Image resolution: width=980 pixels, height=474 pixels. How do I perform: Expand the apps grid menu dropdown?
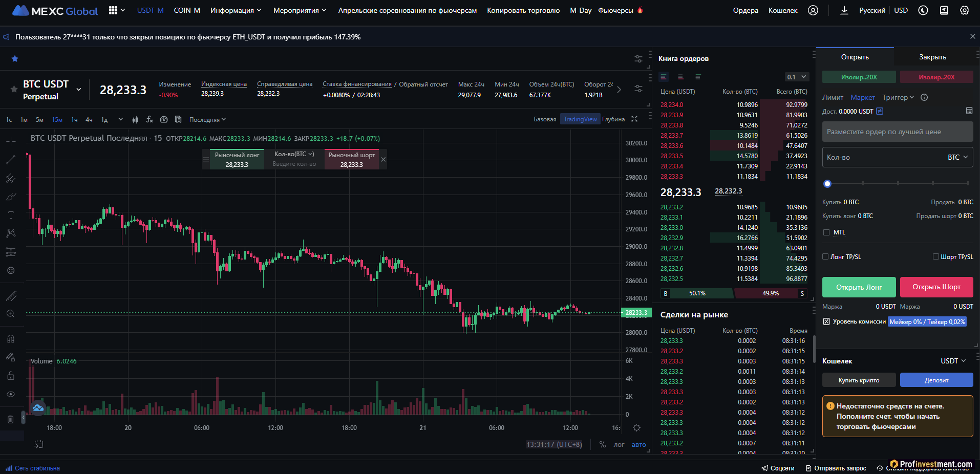117,10
